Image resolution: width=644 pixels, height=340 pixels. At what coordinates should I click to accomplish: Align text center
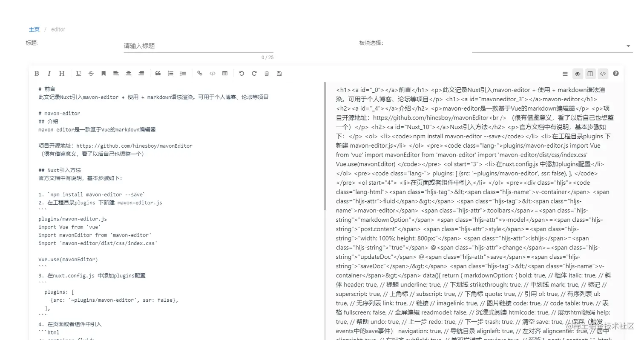128,74
